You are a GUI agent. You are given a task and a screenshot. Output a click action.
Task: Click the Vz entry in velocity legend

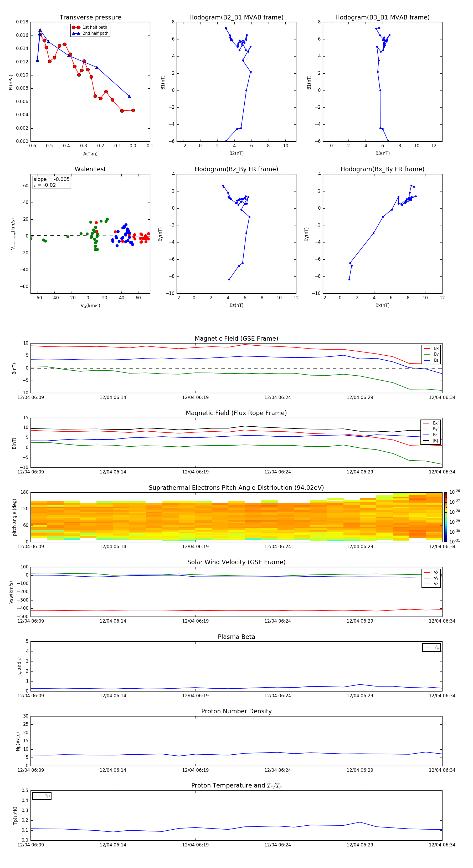431,584
